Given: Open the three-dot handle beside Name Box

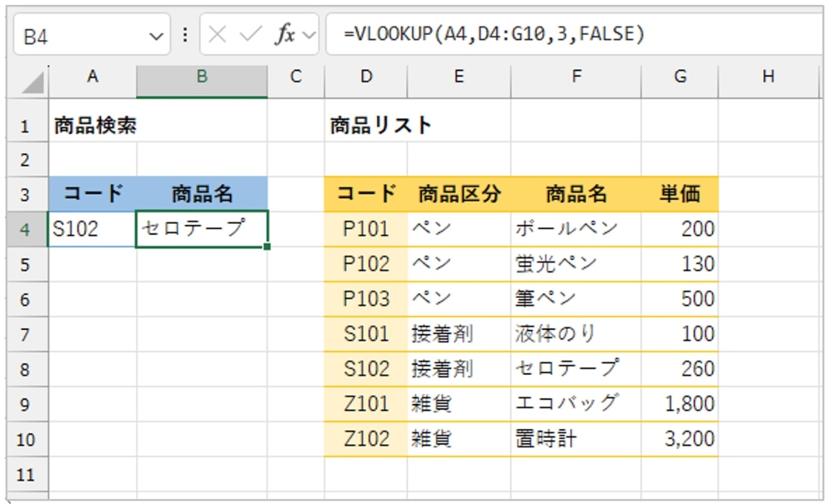Looking at the screenshot, I should coord(184,34).
